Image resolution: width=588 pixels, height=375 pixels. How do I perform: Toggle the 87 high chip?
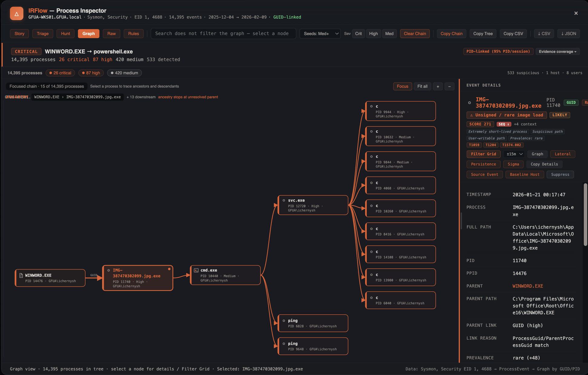tap(91, 73)
